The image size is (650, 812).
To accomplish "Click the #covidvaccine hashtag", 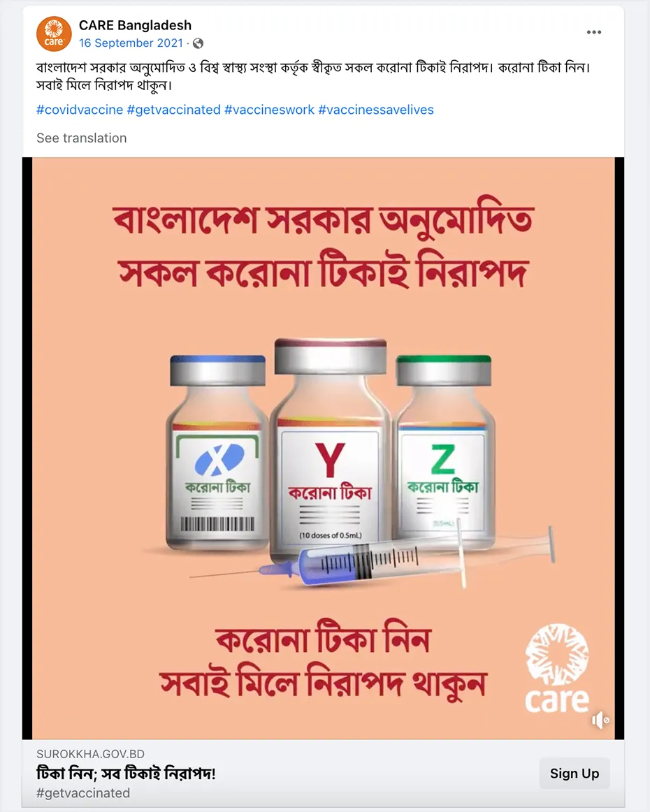I will click(x=80, y=110).
